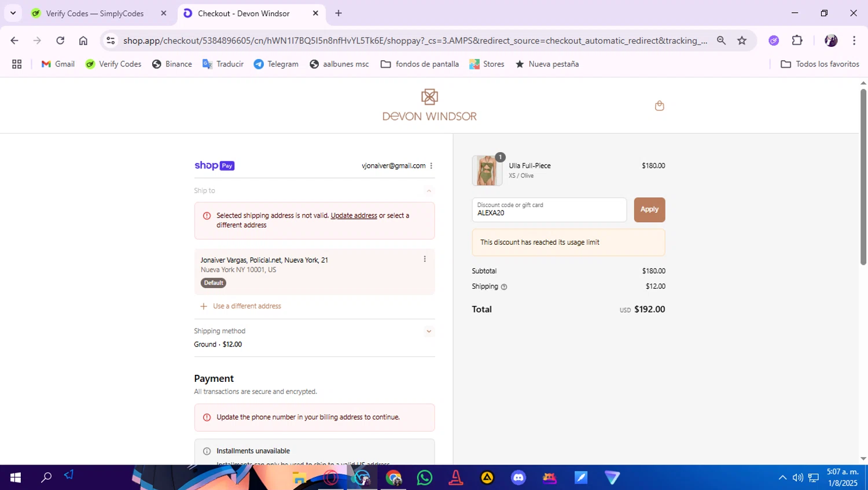Expand the Shipping method section
Image resolution: width=868 pixels, height=490 pixels.
click(429, 331)
